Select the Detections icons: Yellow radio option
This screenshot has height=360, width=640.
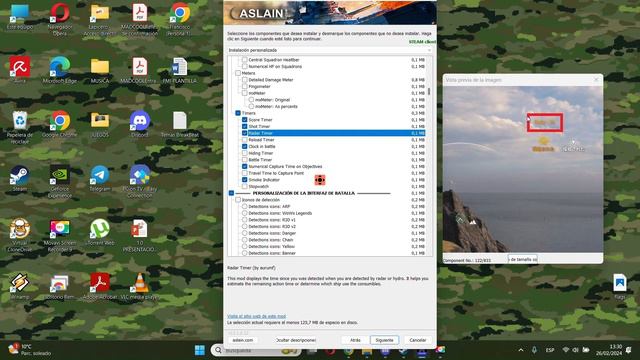tap(244, 246)
